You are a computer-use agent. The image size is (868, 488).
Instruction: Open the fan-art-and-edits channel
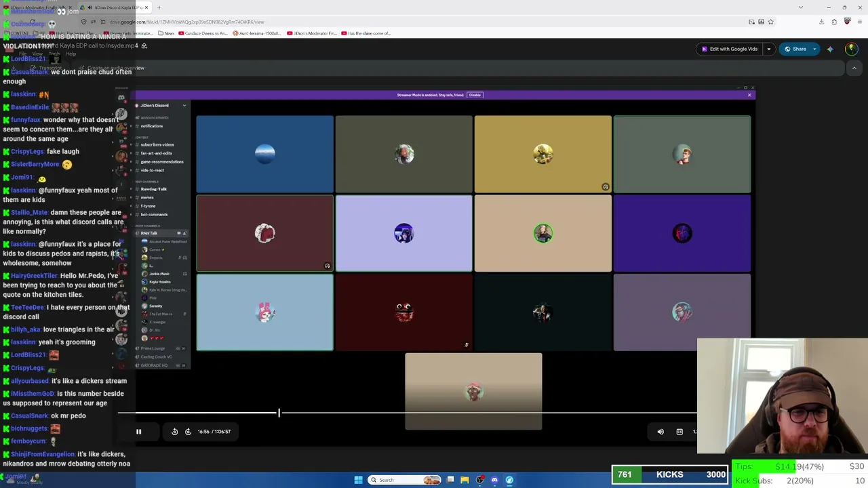156,153
